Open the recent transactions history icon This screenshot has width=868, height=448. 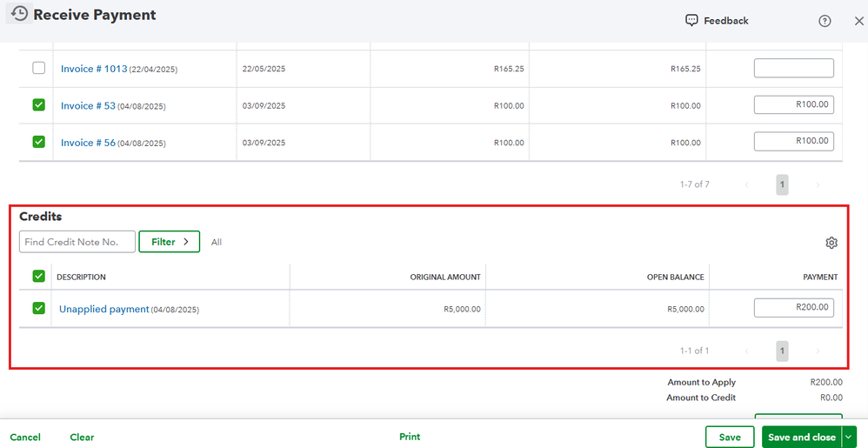click(x=19, y=14)
